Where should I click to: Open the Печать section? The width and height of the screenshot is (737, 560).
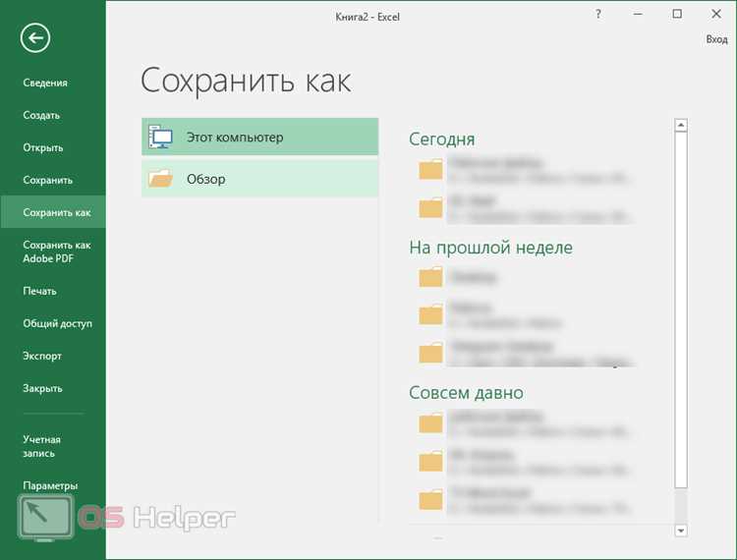pos(53,291)
